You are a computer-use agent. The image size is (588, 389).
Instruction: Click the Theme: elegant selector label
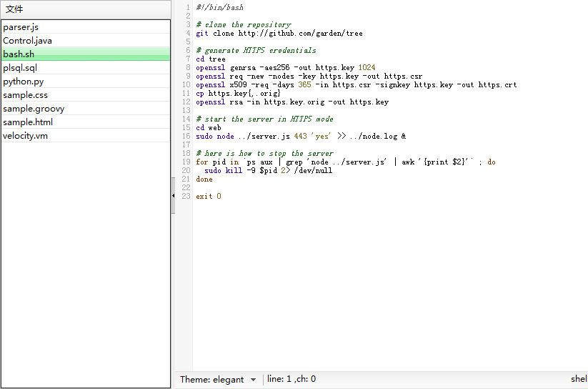(x=211, y=380)
